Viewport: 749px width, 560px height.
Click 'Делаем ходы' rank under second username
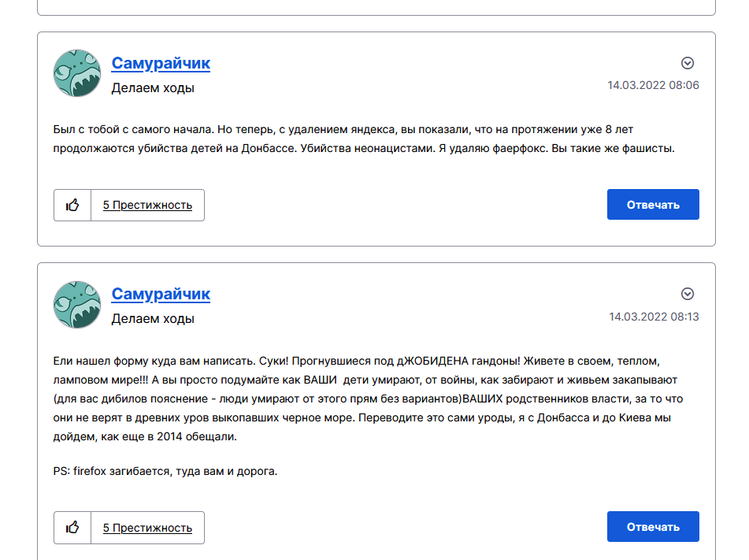[x=153, y=319]
